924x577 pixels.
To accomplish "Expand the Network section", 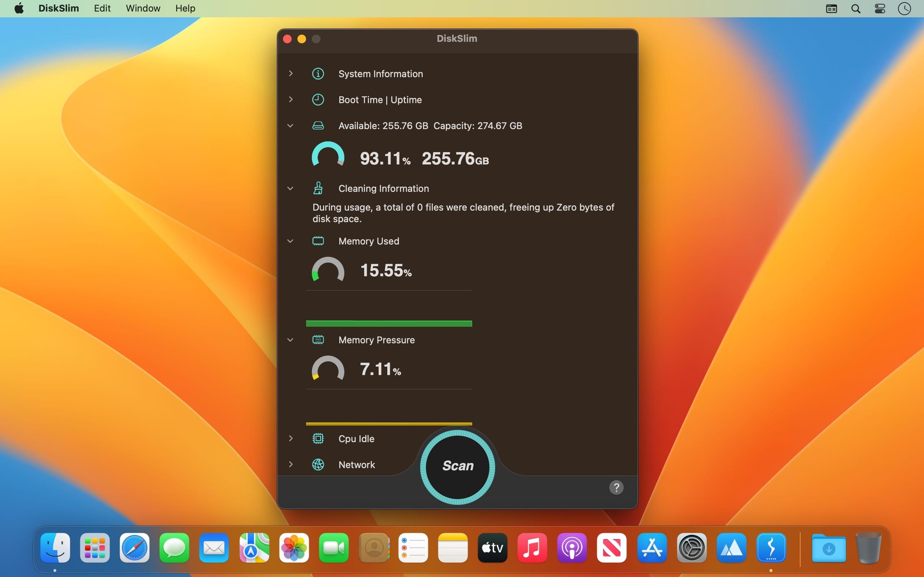I will (291, 464).
